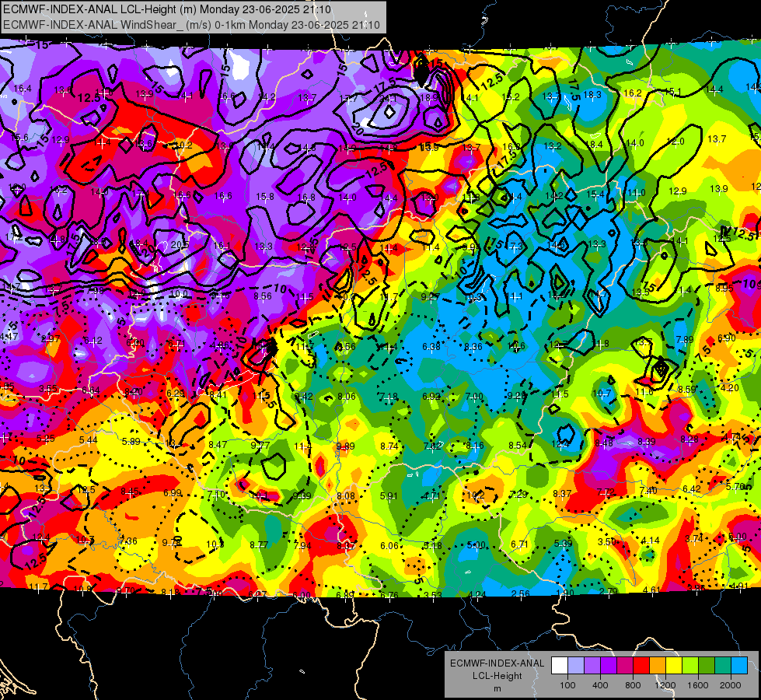
Task: Click the wind shear value 5.44
Action: [x=88, y=440]
